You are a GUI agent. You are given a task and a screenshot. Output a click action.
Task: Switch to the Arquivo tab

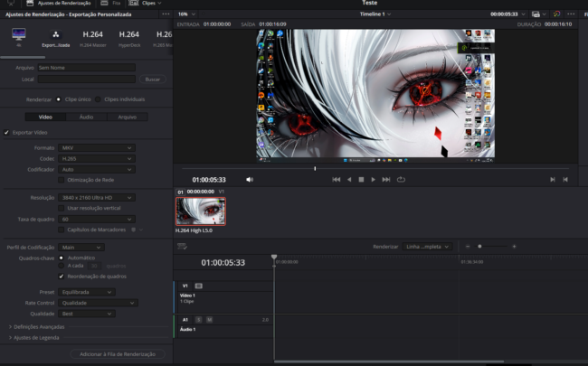(x=128, y=117)
